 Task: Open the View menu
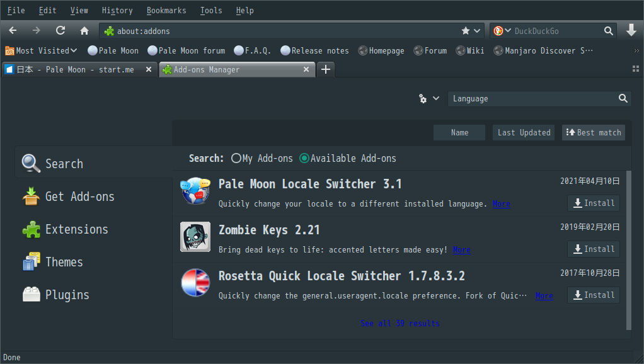[79, 10]
